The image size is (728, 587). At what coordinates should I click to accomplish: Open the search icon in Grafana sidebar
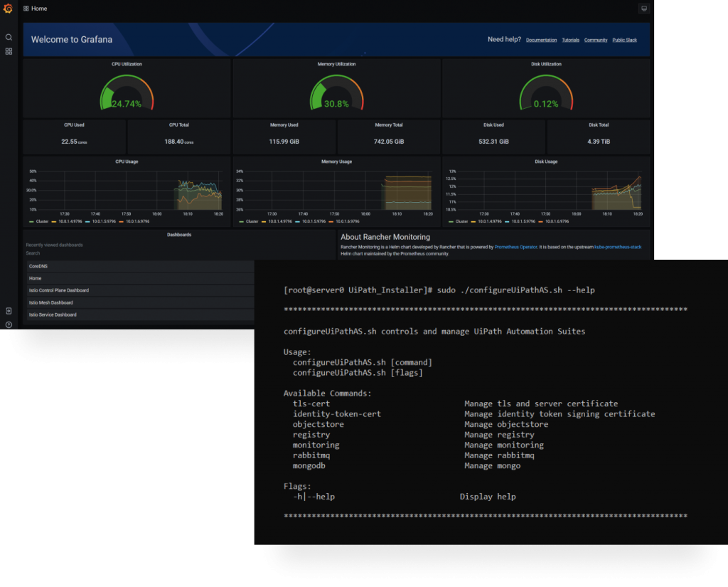[9, 37]
